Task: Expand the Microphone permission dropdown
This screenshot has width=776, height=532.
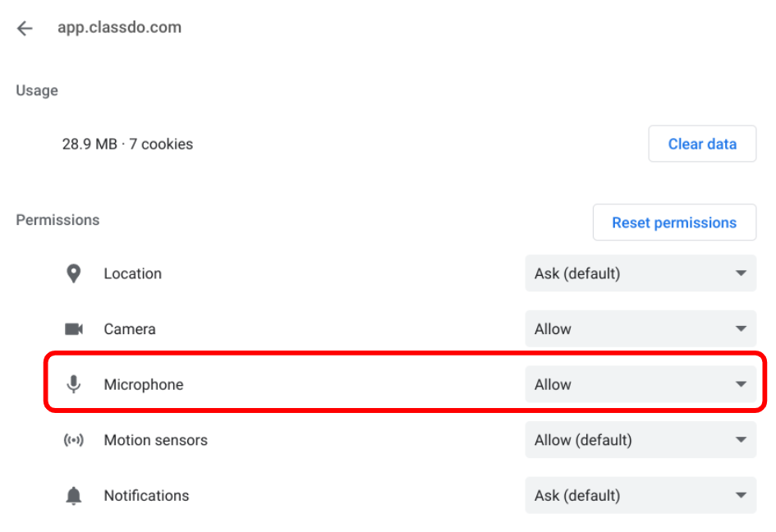Action: click(640, 384)
